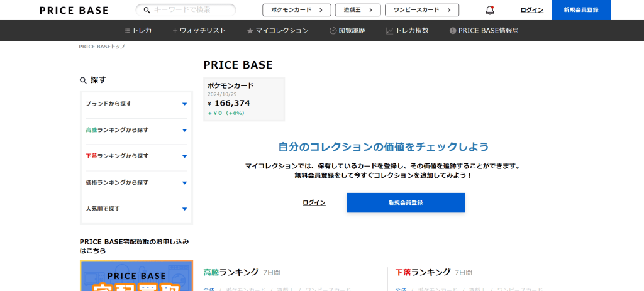644x291 pixels.
Task: Open the ウォッチリスト menu item
Action: tap(199, 31)
